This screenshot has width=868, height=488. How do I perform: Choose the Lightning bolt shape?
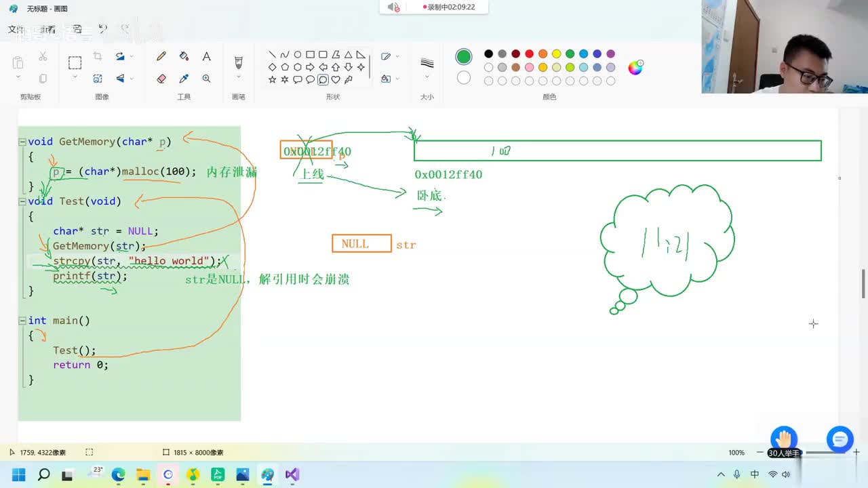click(348, 79)
